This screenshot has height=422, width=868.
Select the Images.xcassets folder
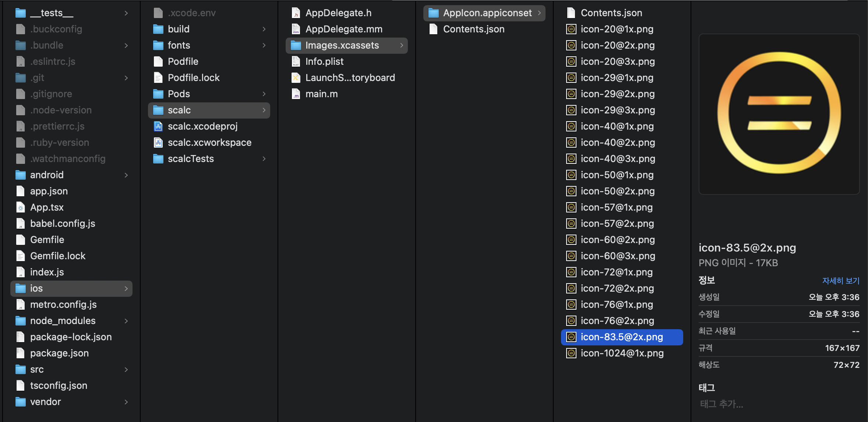(342, 45)
